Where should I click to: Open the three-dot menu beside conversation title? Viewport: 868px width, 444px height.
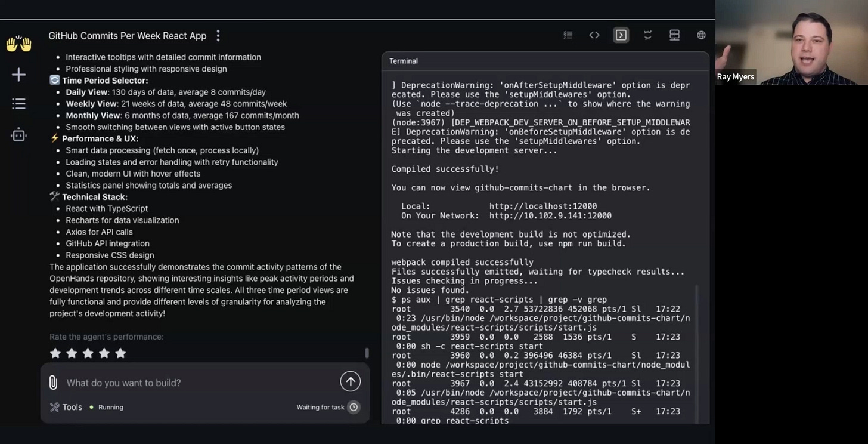click(x=218, y=36)
